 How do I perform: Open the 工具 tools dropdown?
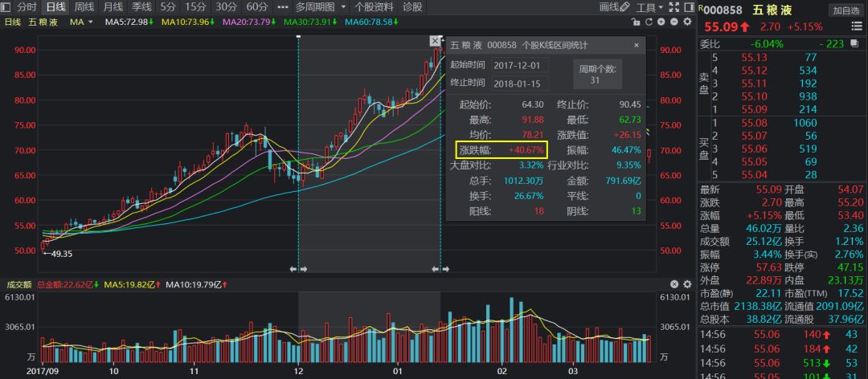click(x=649, y=7)
